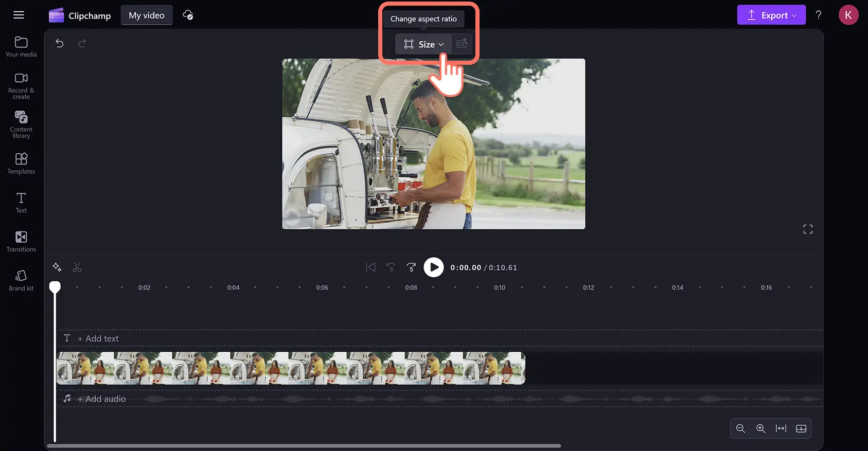Click the 0:14 ruler mark
The width and height of the screenshot is (868, 451).
pyautogui.click(x=678, y=287)
